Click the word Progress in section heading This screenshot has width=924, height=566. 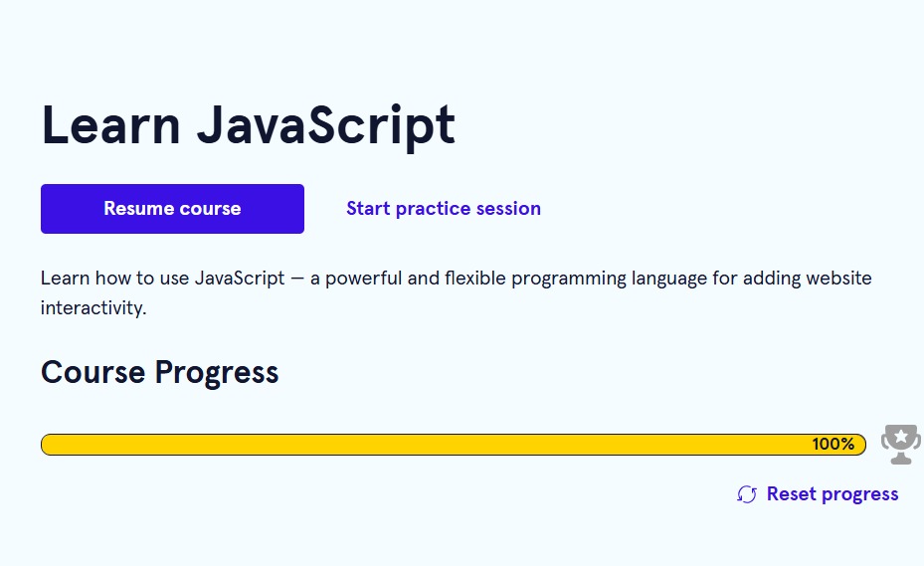(217, 372)
